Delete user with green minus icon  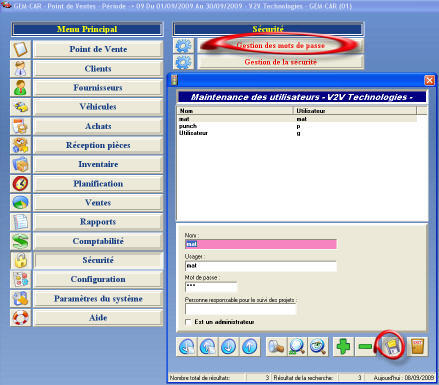click(x=365, y=347)
